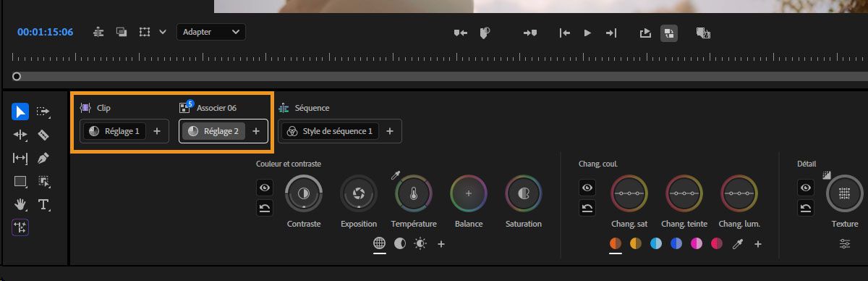Open the Clip section header
This screenshot has height=281, width=868.
coord(95,108)
